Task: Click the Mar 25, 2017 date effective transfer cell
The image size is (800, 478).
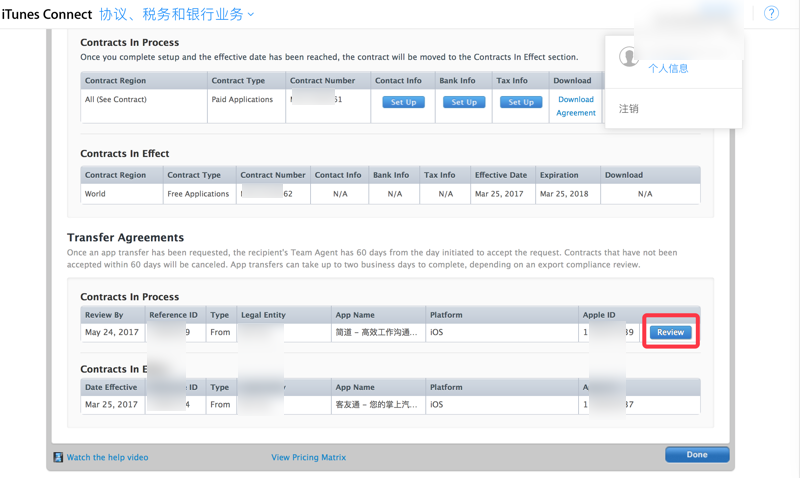Action: [x=111, y=405]
